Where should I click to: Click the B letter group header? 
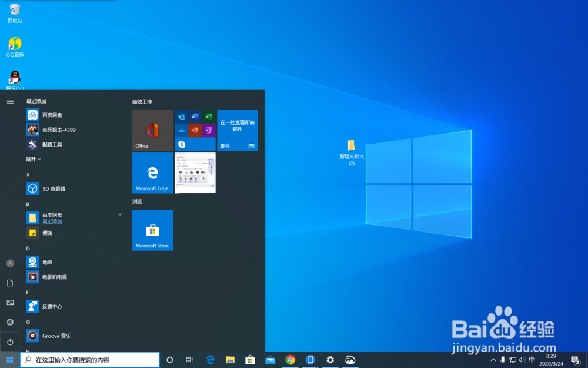tap(28, 204)
